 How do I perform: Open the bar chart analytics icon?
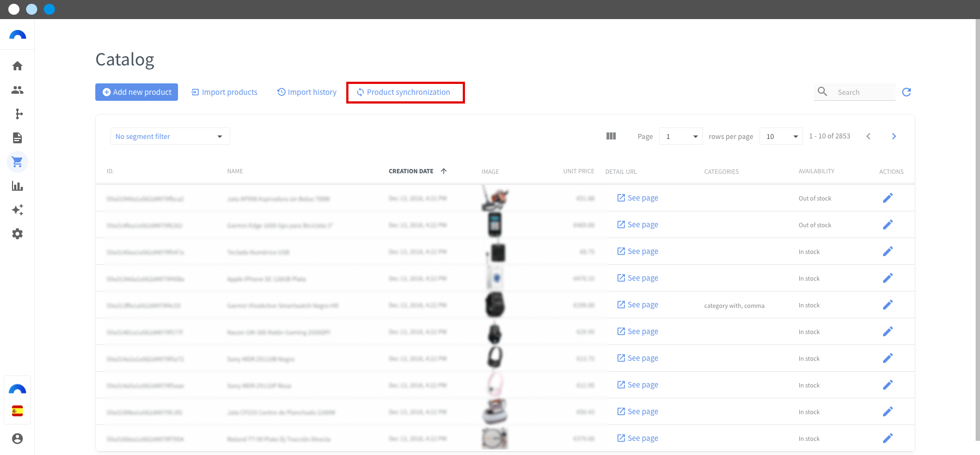point(17,186)
